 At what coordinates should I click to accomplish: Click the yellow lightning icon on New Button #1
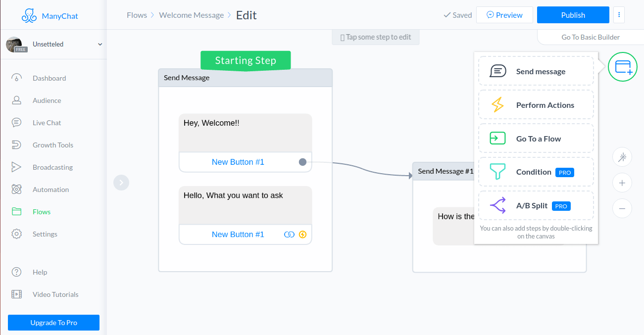tap(302, 234)
